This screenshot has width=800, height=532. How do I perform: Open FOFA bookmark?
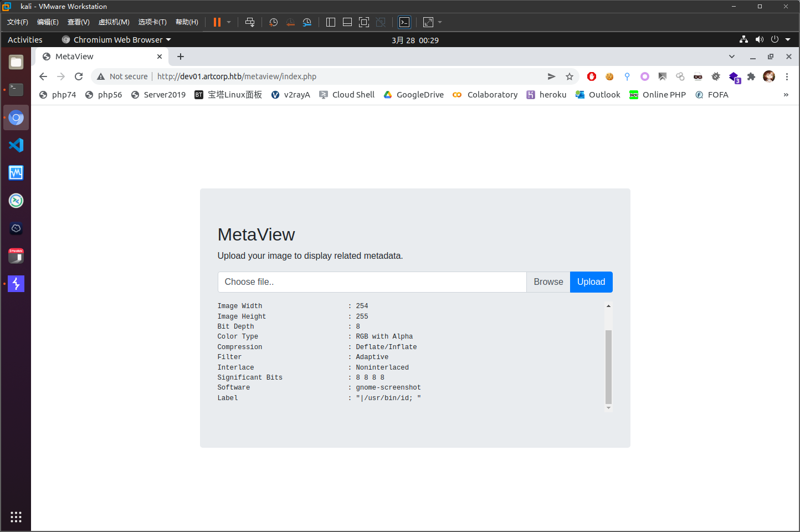tap(712, 95)
